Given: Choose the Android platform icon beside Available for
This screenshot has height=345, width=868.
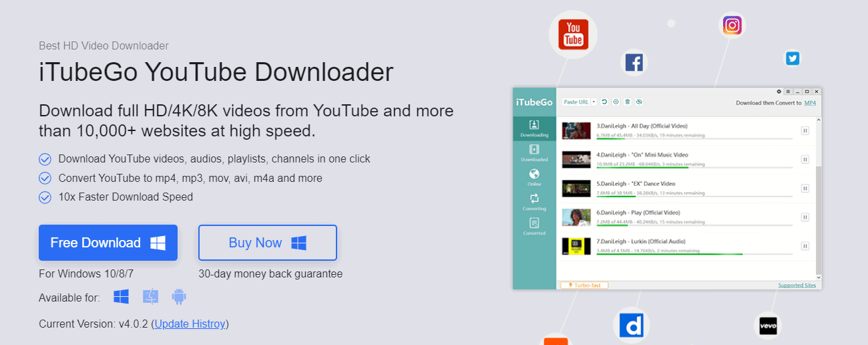Looking at the screenshot, I should click(178, 297).
